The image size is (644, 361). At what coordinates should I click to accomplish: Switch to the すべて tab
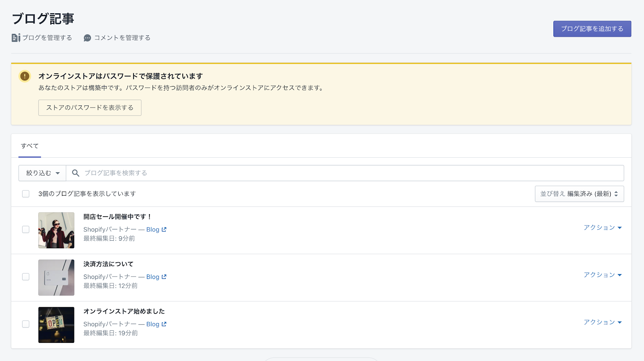coord(30,146)
